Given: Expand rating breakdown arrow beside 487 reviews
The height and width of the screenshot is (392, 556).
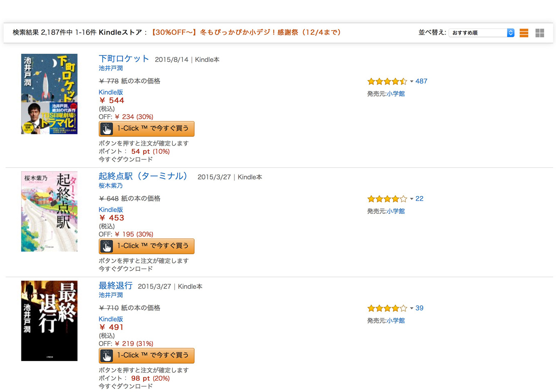Looking at the screenshot, I should coord(411,81).
